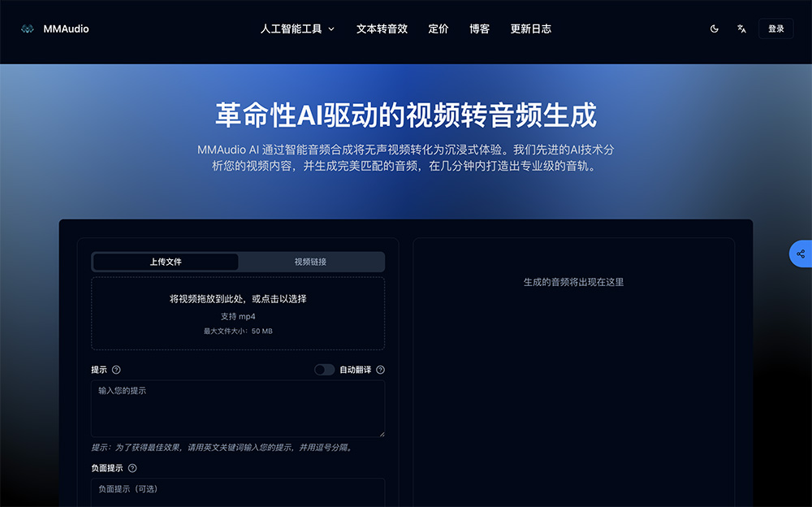Switch to the 视频链接 tab
Screen dimensions: 812x507
310,262
